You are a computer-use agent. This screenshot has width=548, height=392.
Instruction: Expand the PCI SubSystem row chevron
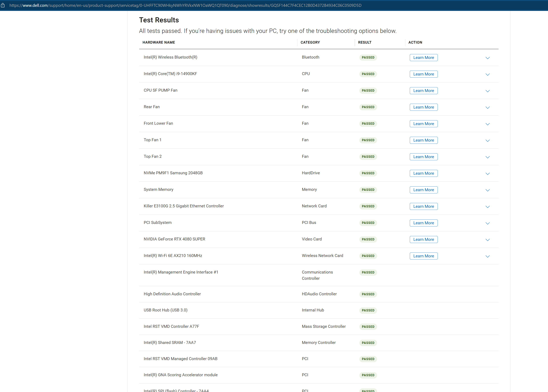[x=487, y=223]
